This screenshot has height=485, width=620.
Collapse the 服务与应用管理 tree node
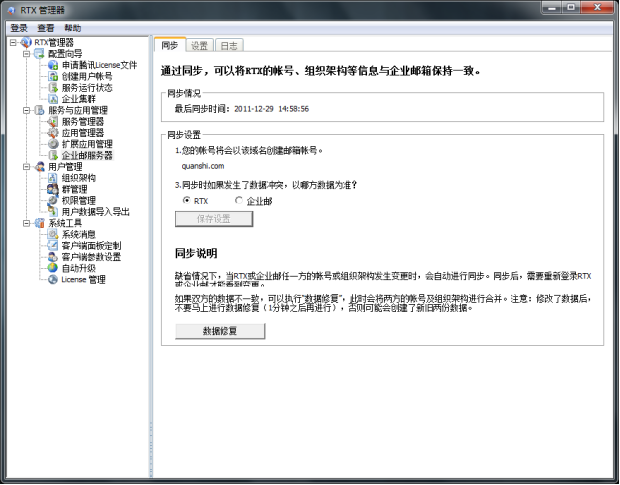point(26,110)
